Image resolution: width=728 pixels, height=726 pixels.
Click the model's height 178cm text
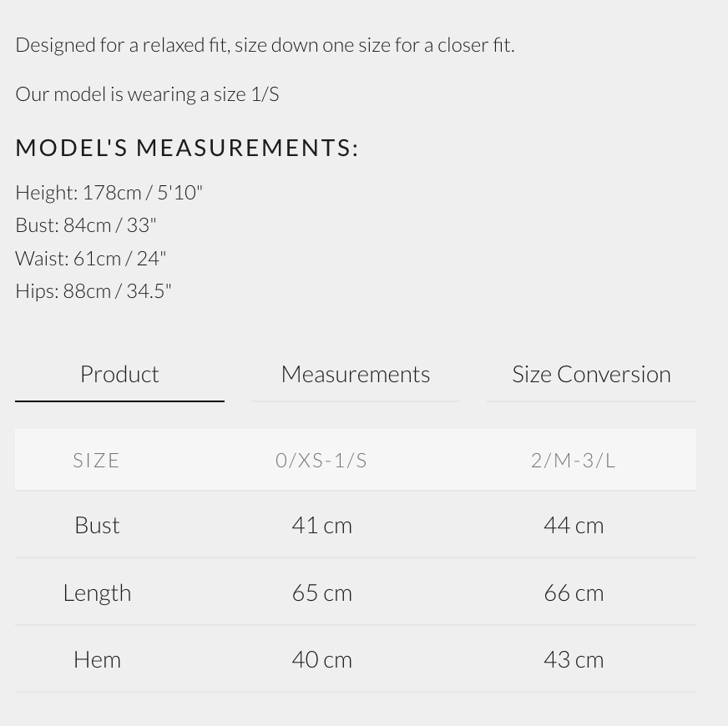(x=109, y=192)
